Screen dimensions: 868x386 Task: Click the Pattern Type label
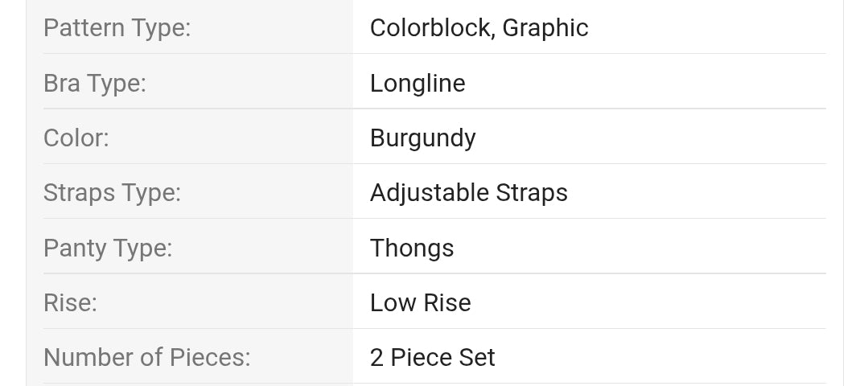pyautogui.click(x=117, y=27)
